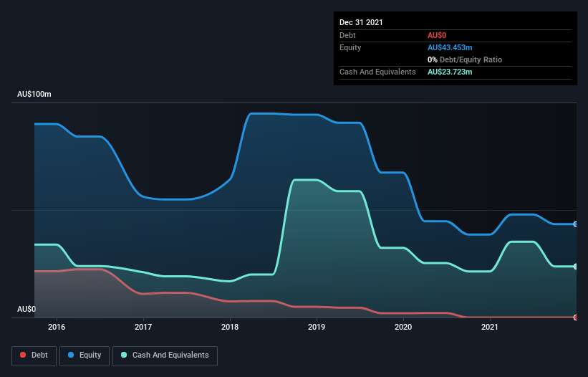Toggle the Equity legend button
Viewport: 588px width, 377px height.
point(85,355)
